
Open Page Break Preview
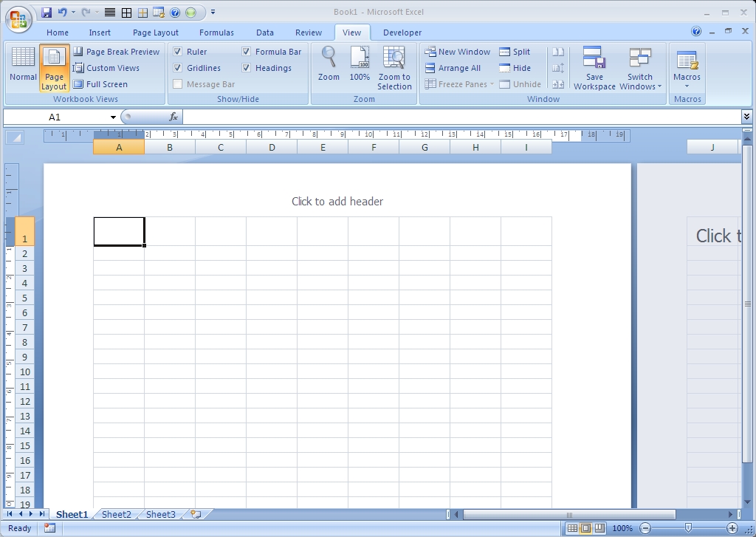tap(116, 52)
